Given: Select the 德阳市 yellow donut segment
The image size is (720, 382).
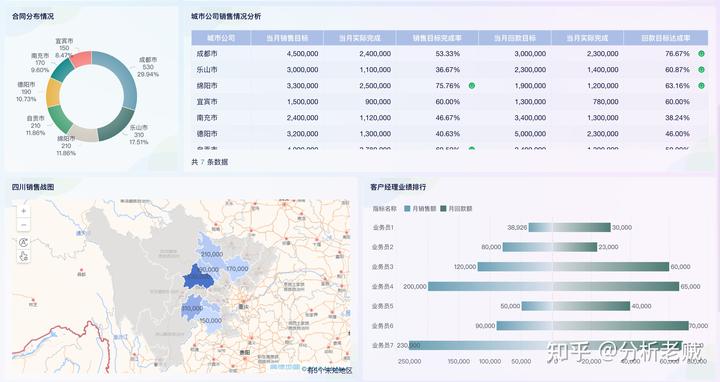Looking at the screenshot, I should (x=53, y=93).
